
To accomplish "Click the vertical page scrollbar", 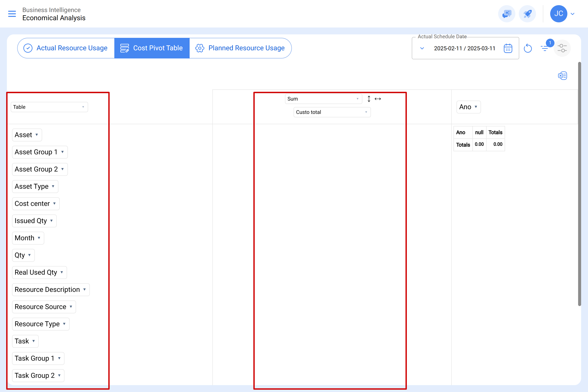I will coord(579,184).
